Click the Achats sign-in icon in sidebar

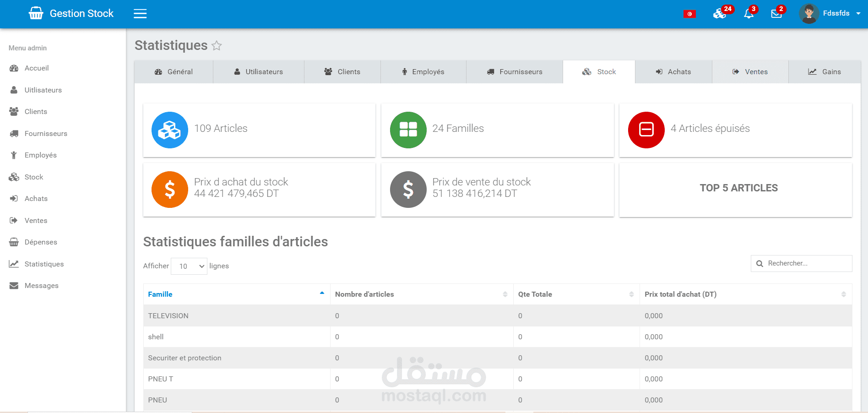tap(14, 199)
